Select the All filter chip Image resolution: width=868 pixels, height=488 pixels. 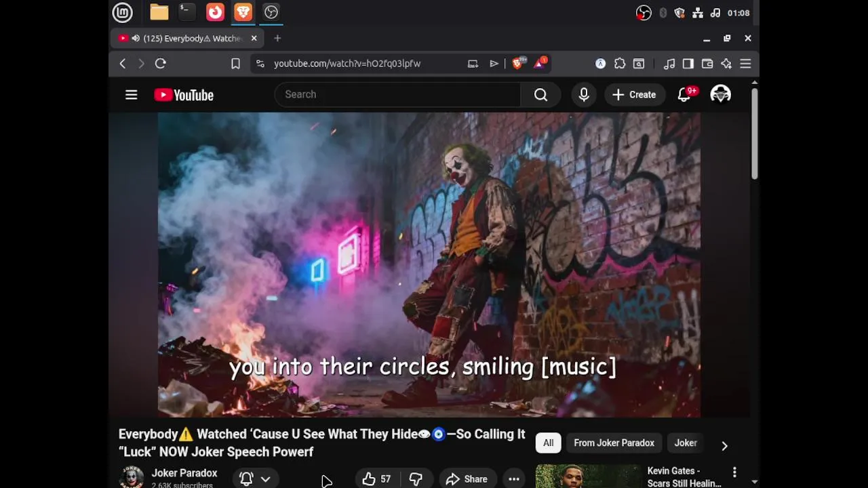pos(548,443)
